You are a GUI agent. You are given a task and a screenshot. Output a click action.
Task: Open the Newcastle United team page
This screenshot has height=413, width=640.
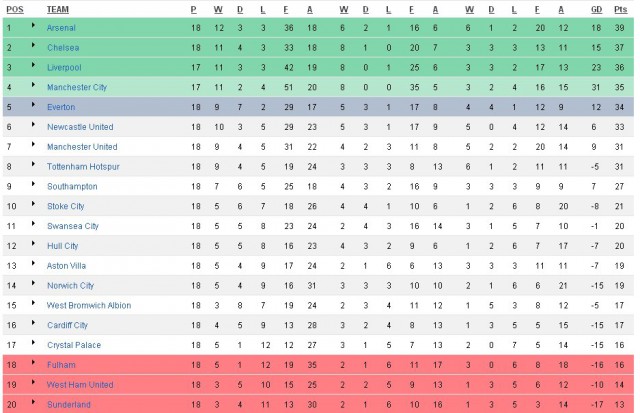click(80, 127)
